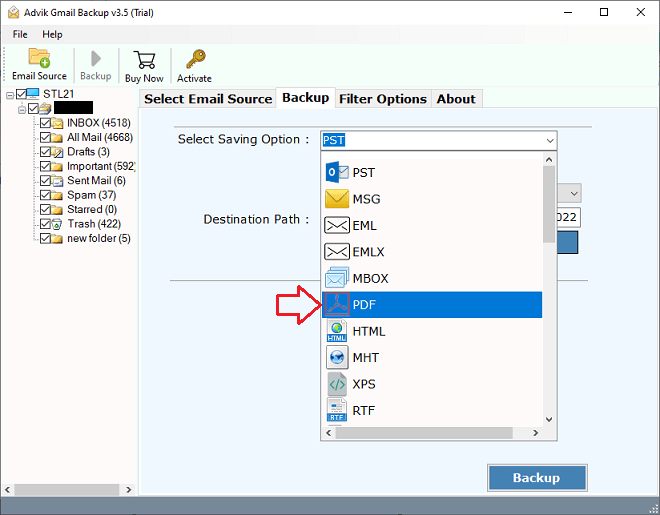Uncheck the Trash folder checkbox
660x515 pixels.
(45, 224)
